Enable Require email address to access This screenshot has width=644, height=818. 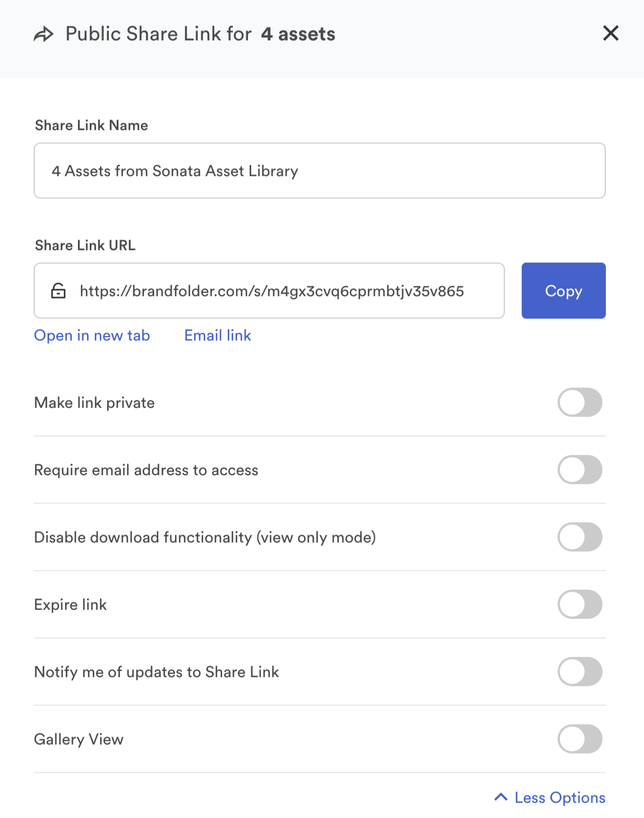(x=580, y=470)
